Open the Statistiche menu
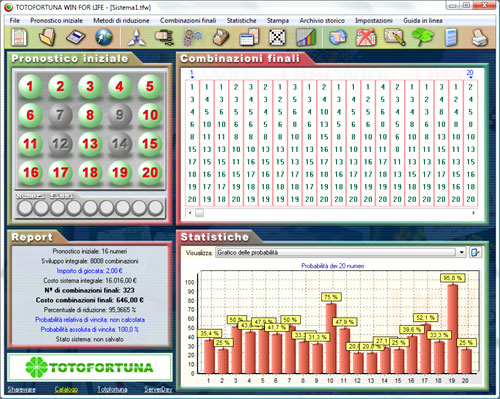This screenshot has width=500, height=399. pos(241,21)
